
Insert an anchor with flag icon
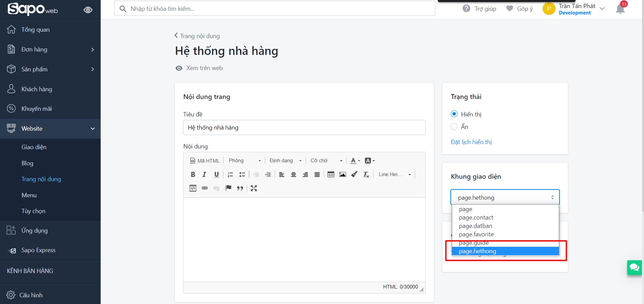click(x=228, y=188)
